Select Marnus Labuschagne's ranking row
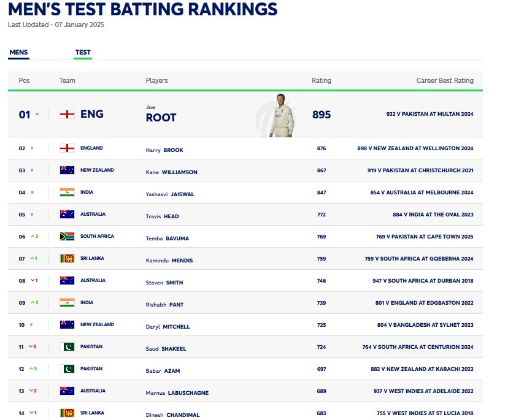 (x=245, y=391)
